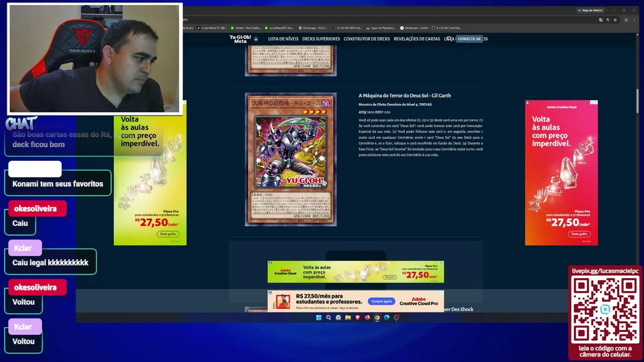Launch Firefox from the taskbar
Image resolution: width=644 pixels, height=362 pixels.
click(x=367, y=317)
